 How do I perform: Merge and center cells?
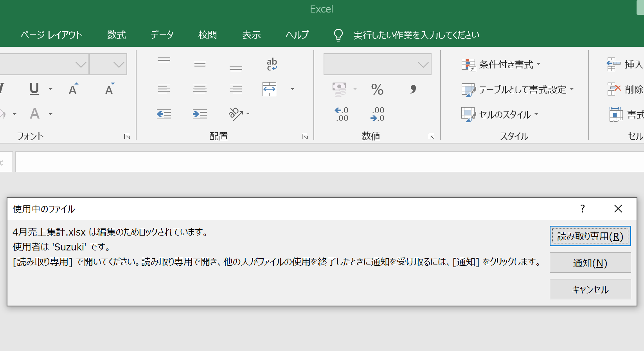point(270,89)
